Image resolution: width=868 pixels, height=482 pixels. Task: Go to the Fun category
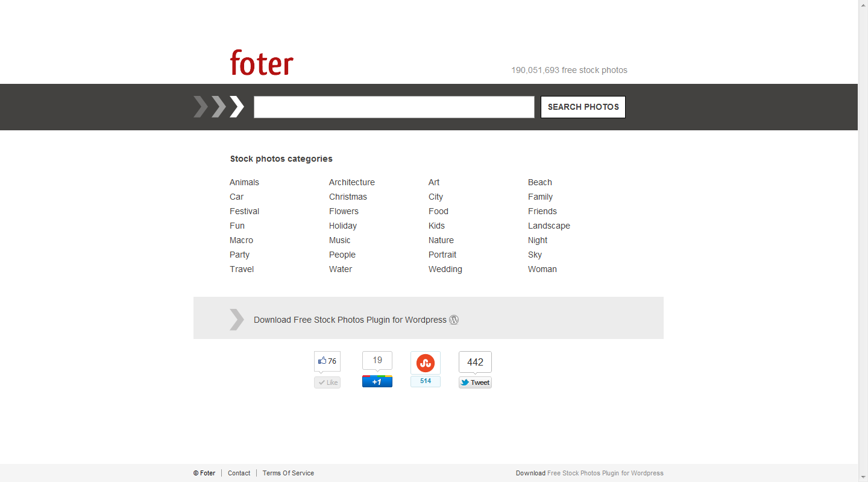(x=237, y=226)
